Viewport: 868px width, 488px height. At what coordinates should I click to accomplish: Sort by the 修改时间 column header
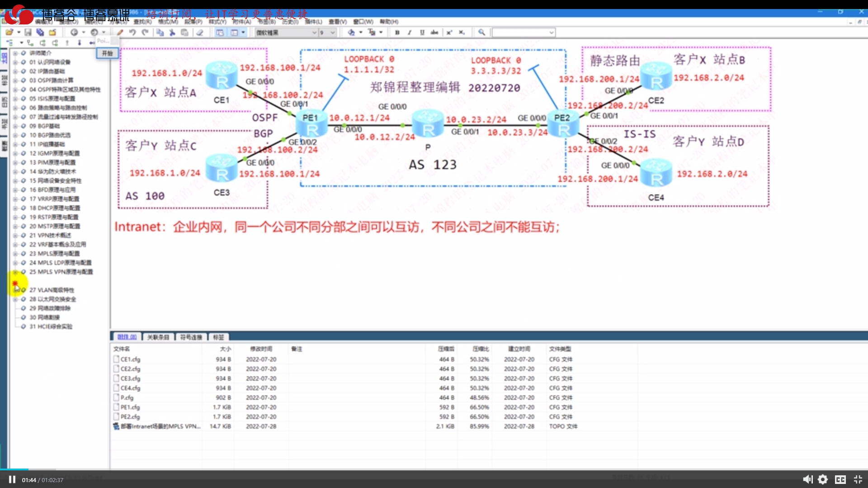pos(261,349)
